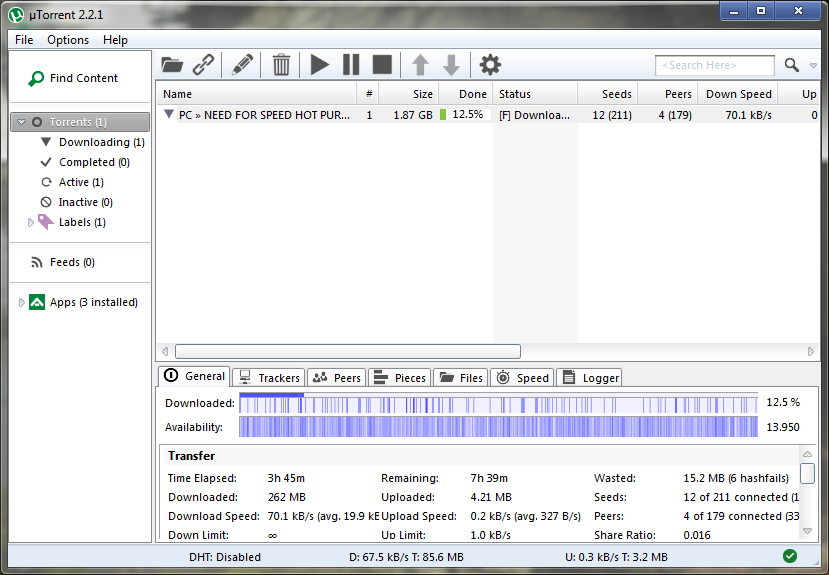Sort by the Status column header
This screenshot has width=829, height=575.
coord(535,94)
